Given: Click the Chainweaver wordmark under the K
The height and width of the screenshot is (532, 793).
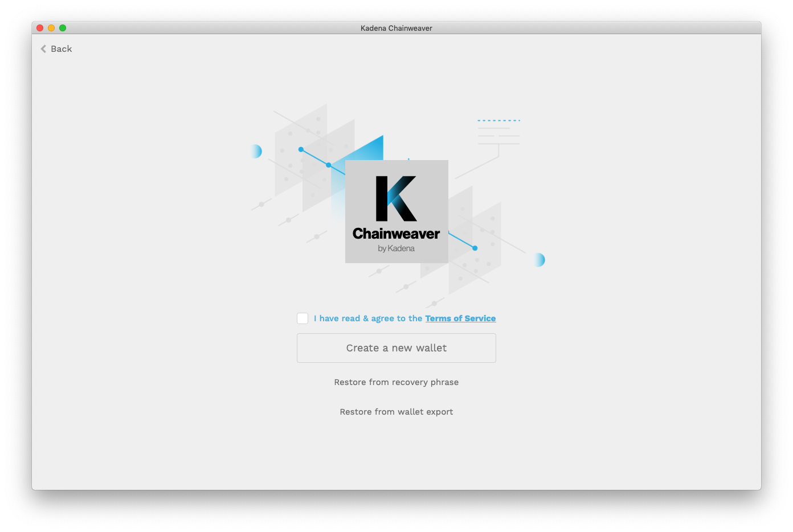Looking at the screenshot, I should [396, 234].
